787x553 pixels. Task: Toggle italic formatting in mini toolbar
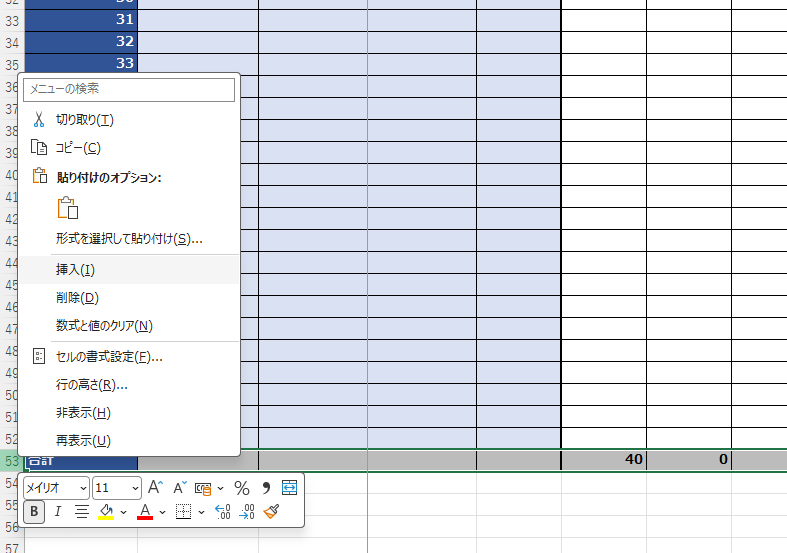[x=58, y=512]
